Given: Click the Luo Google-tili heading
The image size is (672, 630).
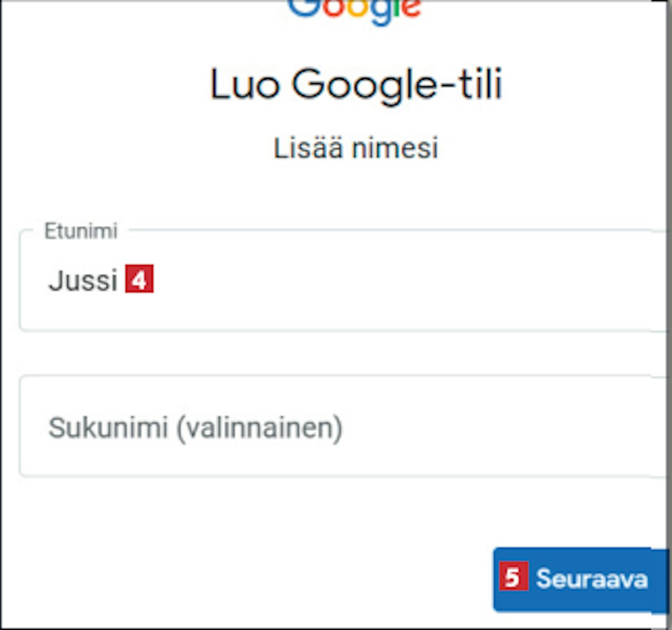Looking at the screenshot, I should pos(356,84).
